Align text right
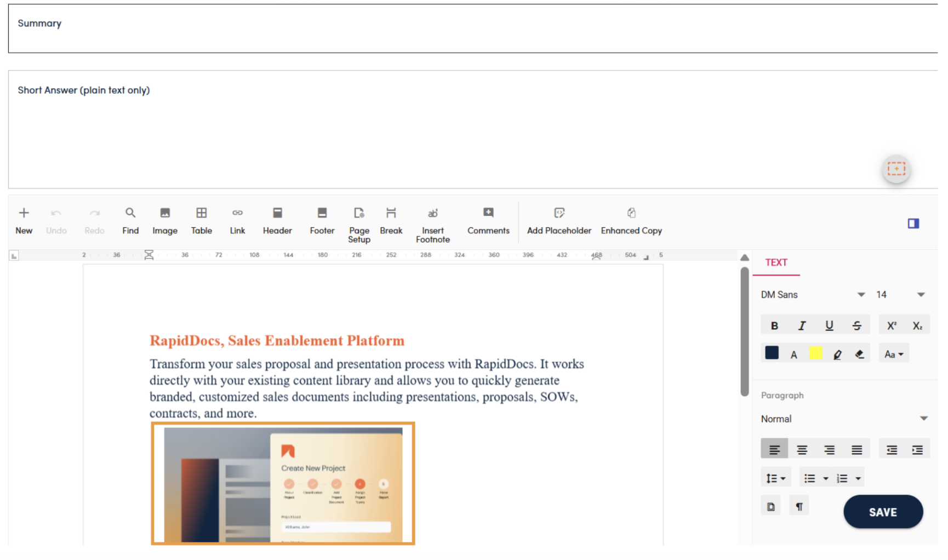Viewport: 948px width, 560px height. (829, 449)
